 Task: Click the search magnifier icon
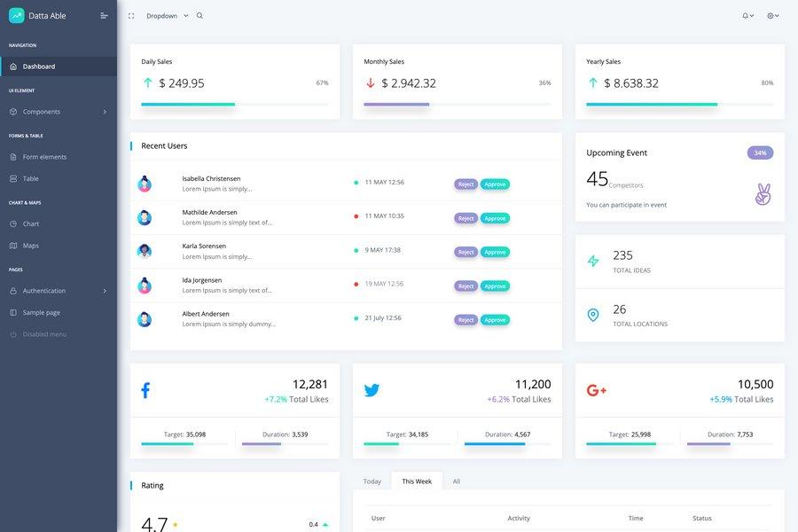(x=198, y=14)
